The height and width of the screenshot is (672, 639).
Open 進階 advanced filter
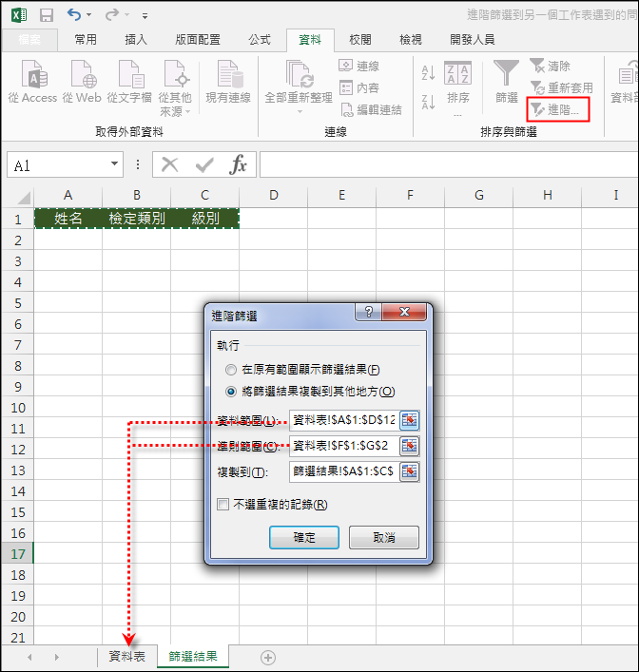tap(558, 109)
